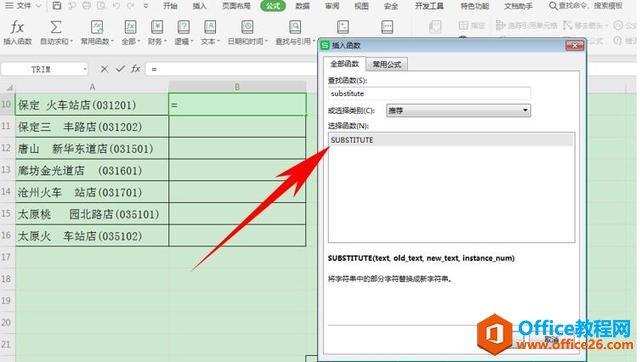Open the 特色功能 ribbon tab
This screenshot has width=640, height=362.
[475, 6]
